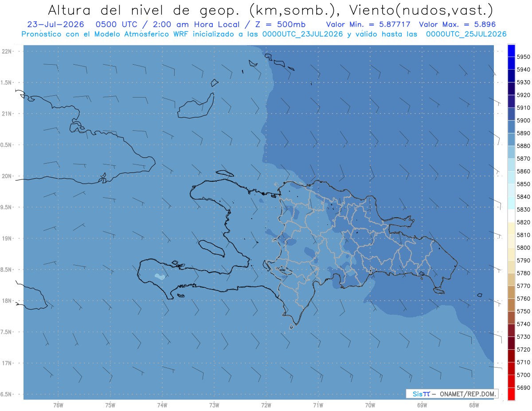Click the "5720" colorbar label

click(x=523, y=350)
